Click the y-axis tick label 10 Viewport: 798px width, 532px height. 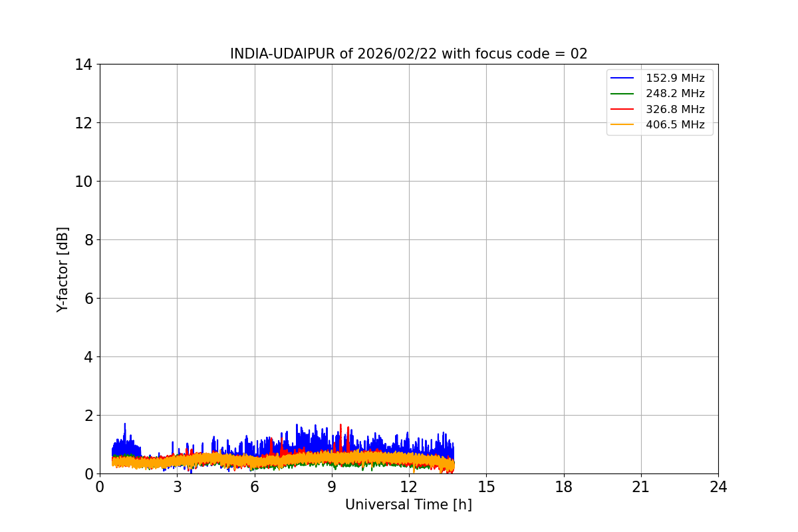84,182
